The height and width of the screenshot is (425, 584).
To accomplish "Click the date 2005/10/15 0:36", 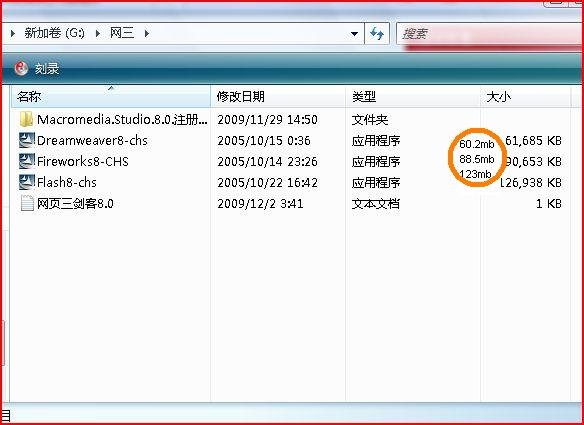I will [x=264, y=140].
